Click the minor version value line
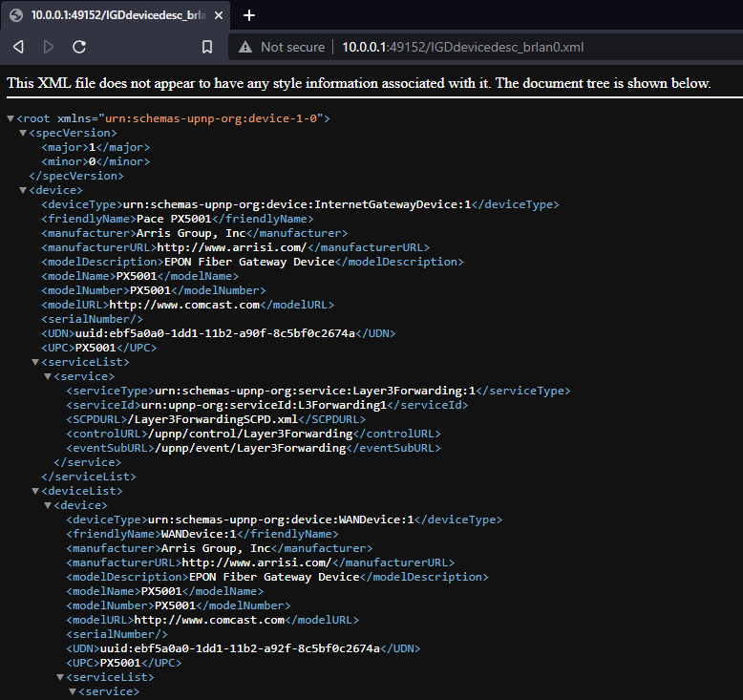This screenshot has width=743, height=700. pos(96,161)
